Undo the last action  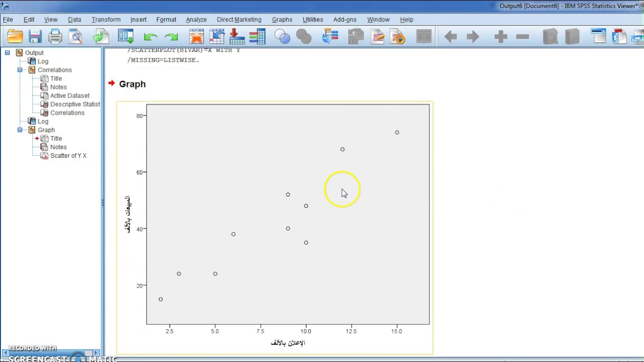point(150,37)
